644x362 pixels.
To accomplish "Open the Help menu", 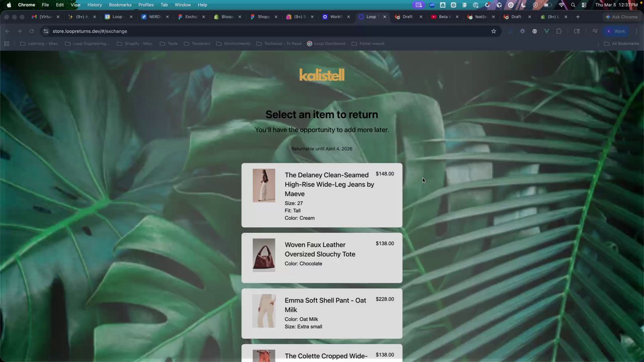I will point(202,5).
